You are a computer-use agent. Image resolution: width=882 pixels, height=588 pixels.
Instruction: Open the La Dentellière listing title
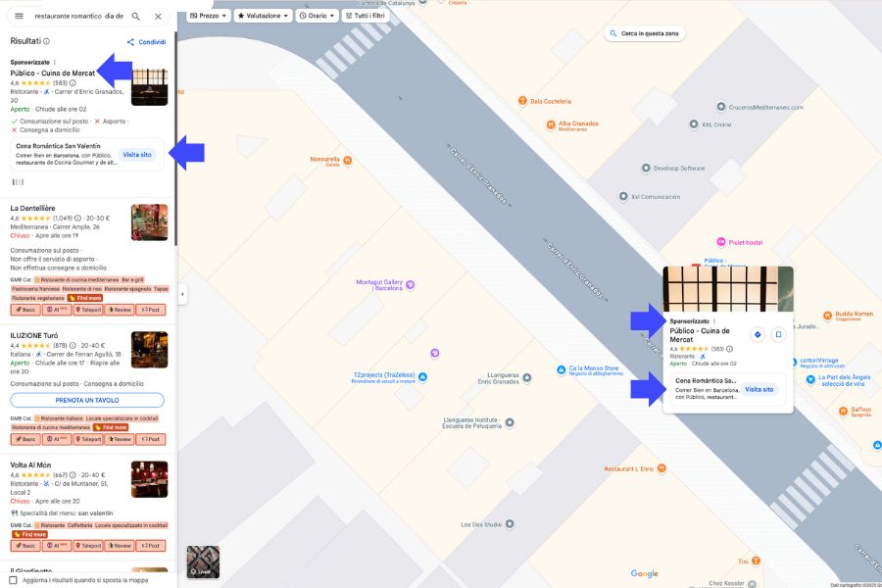click(x=32, y=208)
